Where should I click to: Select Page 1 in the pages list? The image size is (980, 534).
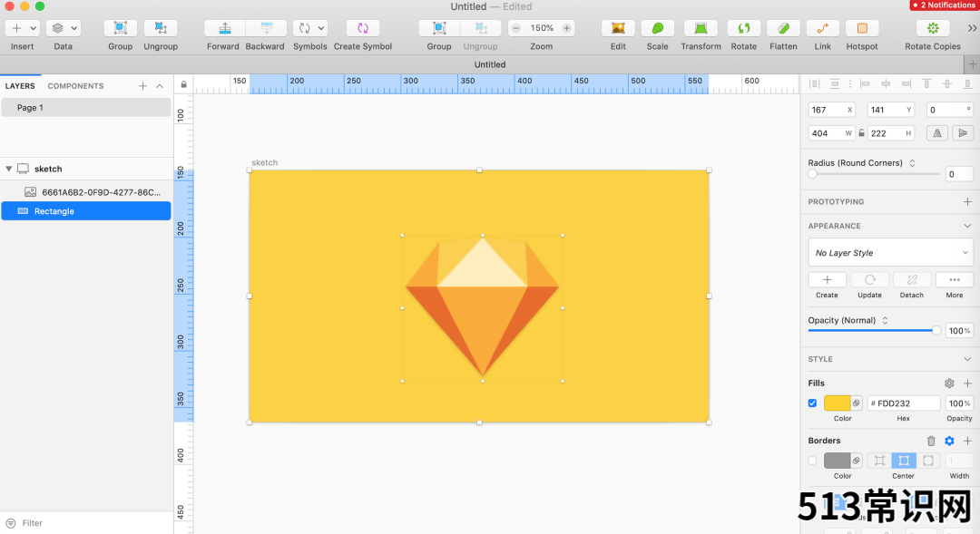click(86, 107)
